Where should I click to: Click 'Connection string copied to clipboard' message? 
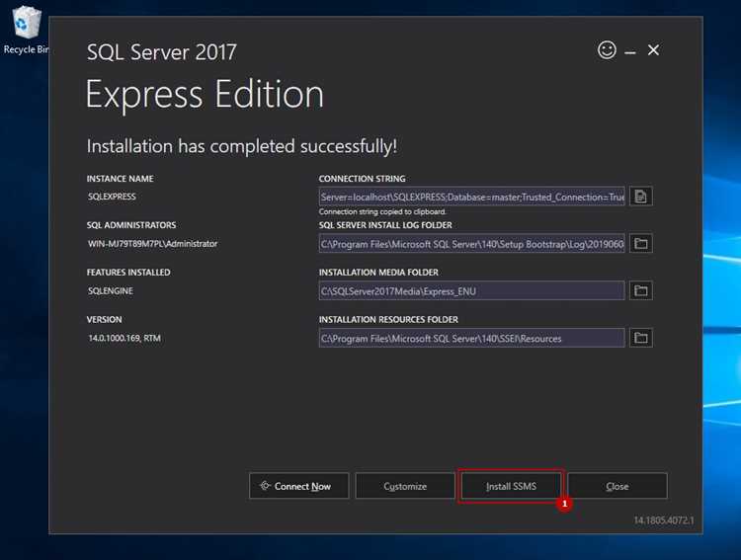[x=382, y=211]
